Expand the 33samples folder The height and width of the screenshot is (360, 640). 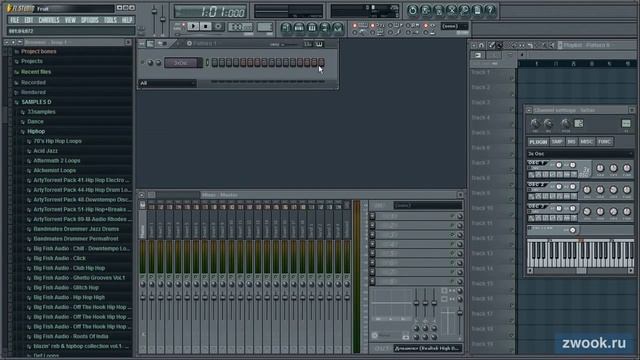click(x=41, y=112)
